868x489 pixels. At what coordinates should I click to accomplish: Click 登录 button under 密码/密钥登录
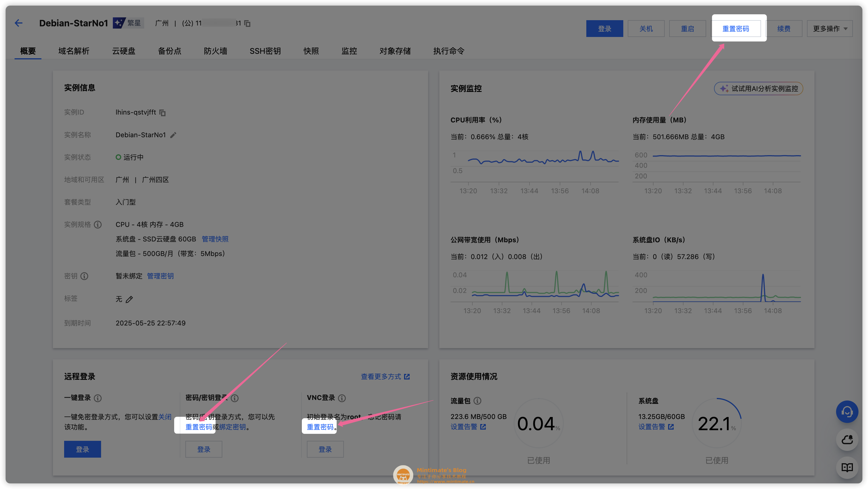pos(204,450)
